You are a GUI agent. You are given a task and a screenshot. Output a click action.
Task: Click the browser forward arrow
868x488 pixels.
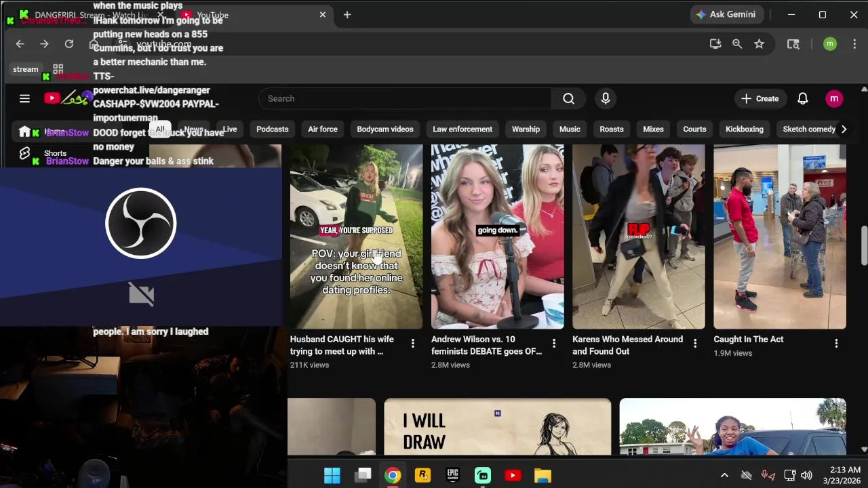tap(44, 44)
